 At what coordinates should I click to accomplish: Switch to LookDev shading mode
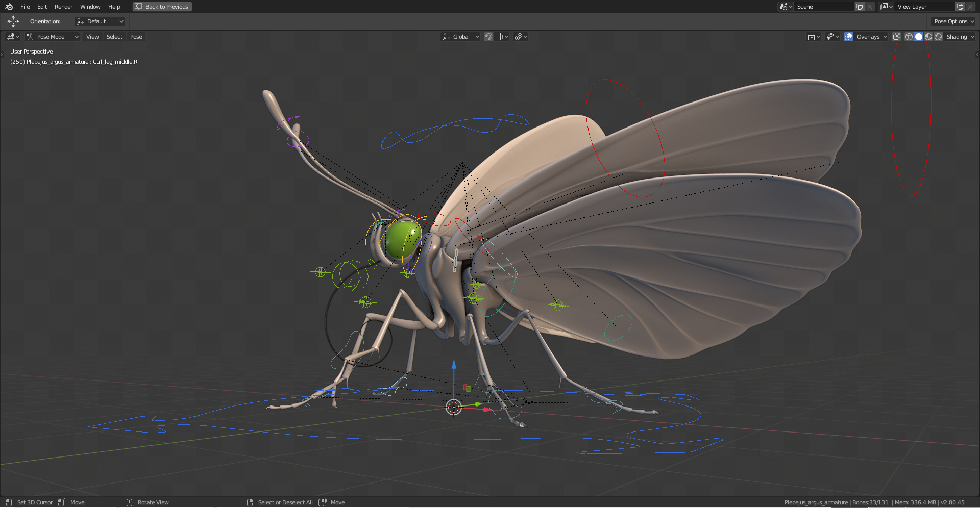coord(928,37)
